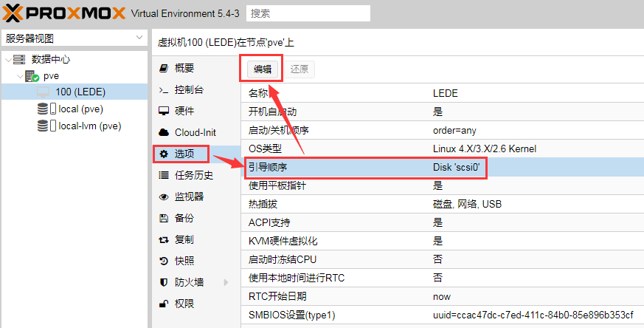Click the 备份 floppy disk icon
Screen dimensions: 644x328
coord(164,218)
